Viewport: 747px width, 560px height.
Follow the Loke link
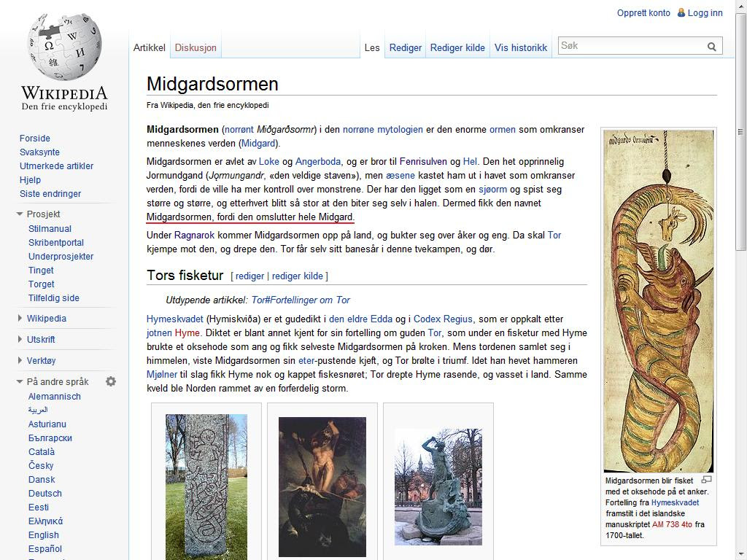click(x=268, y=161)
